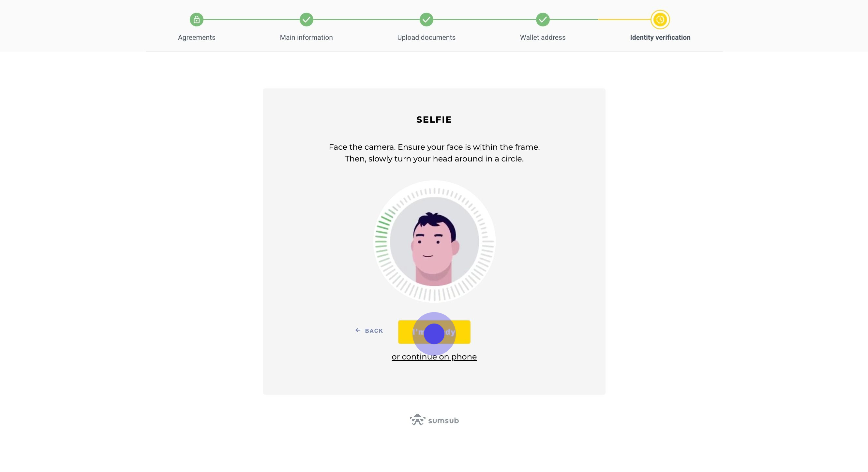Click the SELFIE heading
This screenshot has height=472, width=868.
pos(434,120)
